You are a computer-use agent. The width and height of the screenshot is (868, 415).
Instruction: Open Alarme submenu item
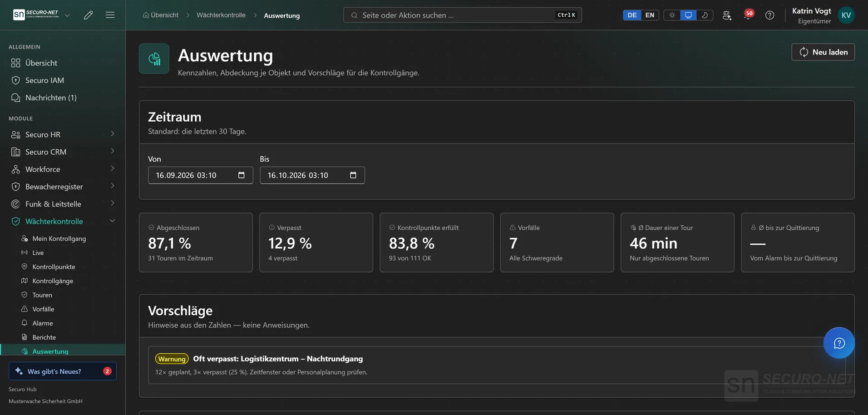click(43, 323)
